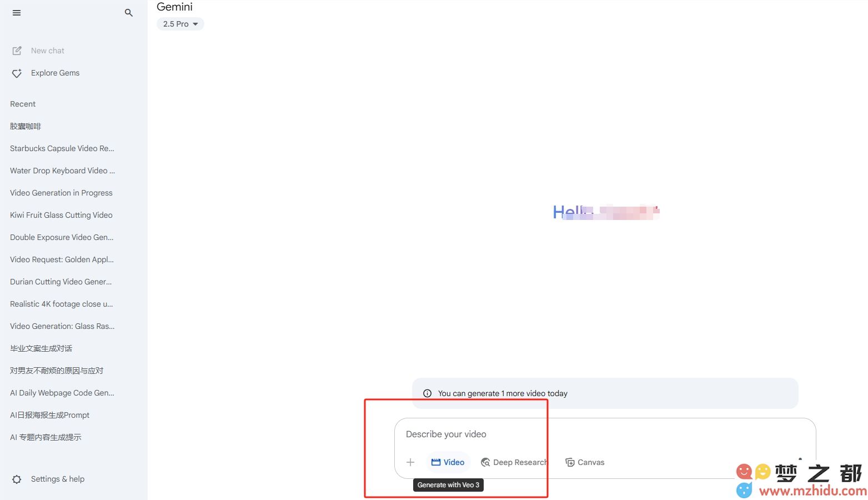Open Explore Gems

[55, 73]
